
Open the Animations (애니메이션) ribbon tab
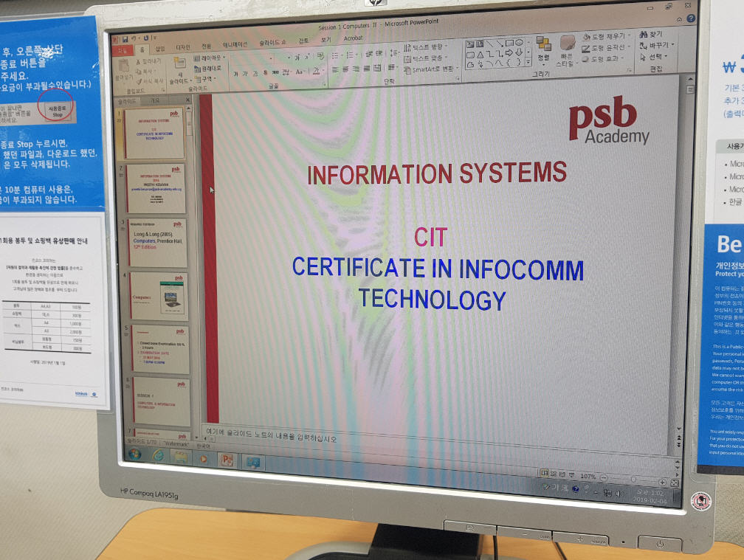235,44
